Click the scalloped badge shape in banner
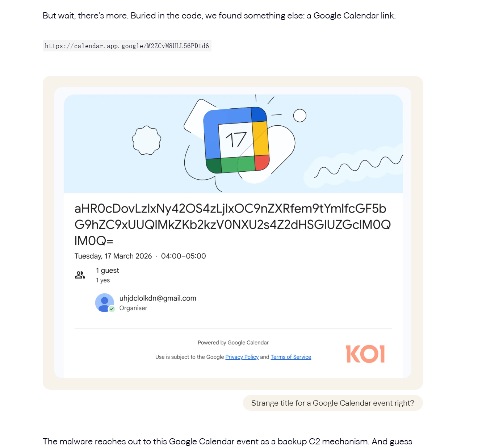The height and width of the screenshot is (448, 478). pyautogui.click(x=146, y=140)
